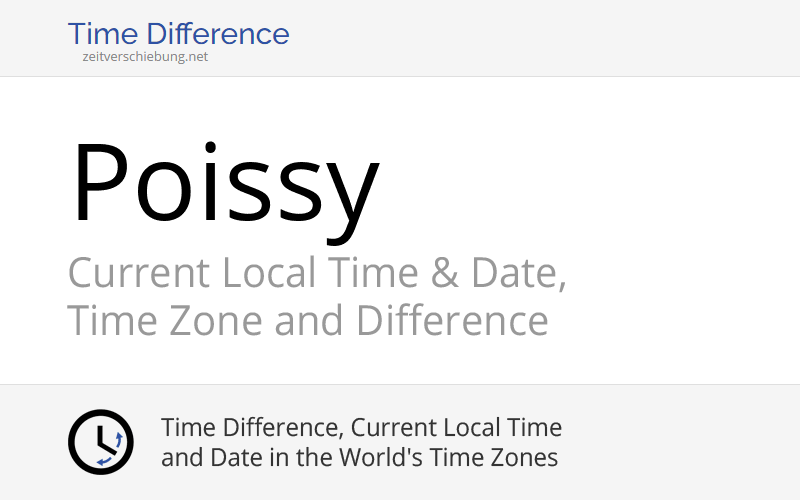800x500 pixels.
Task: Click the clock hands inside the clock icon
Action: pyautogui.click(x=97, y=437)
